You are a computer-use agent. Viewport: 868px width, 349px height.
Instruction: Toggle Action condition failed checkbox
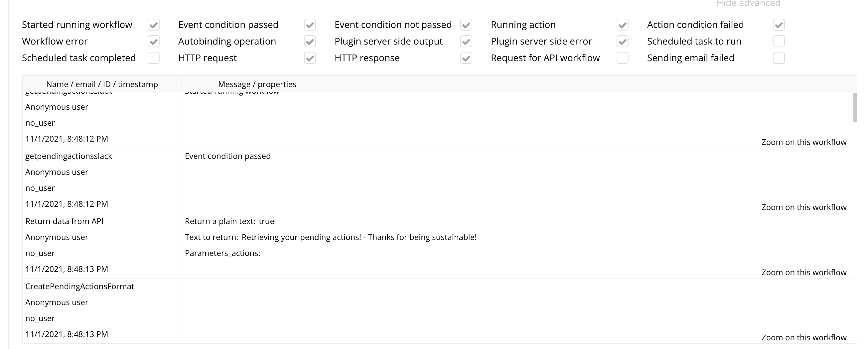(779, 25)
